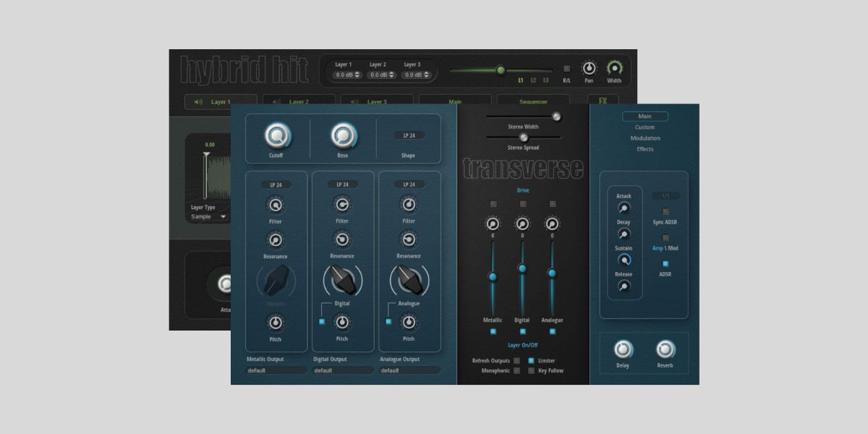868x434 pixels.
Task: Click the Sustain envelope knob
Action: pos(624,260)
